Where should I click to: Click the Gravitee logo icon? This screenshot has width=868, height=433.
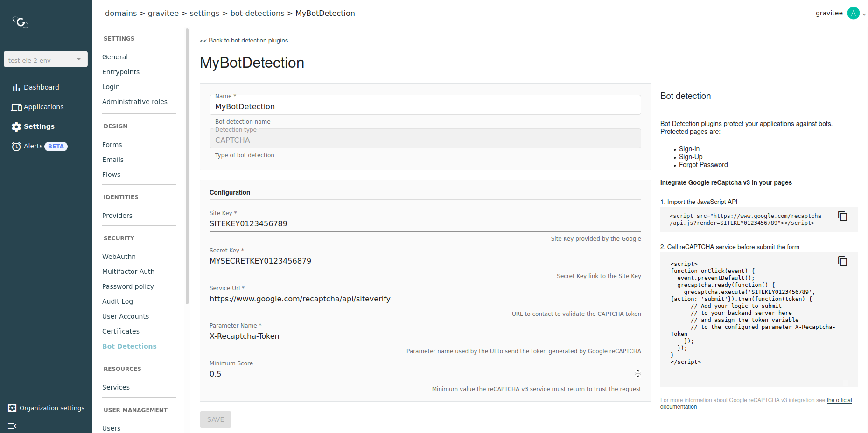21,22
